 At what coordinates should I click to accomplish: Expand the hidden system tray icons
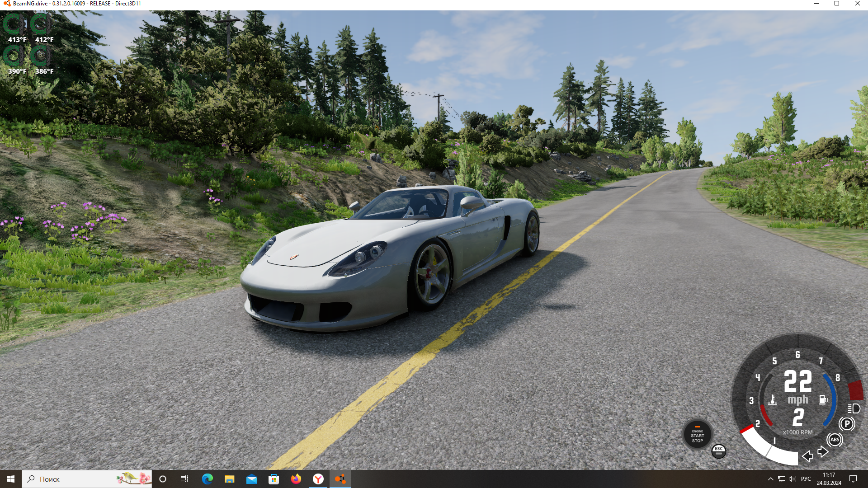click(x=770, y=479)
